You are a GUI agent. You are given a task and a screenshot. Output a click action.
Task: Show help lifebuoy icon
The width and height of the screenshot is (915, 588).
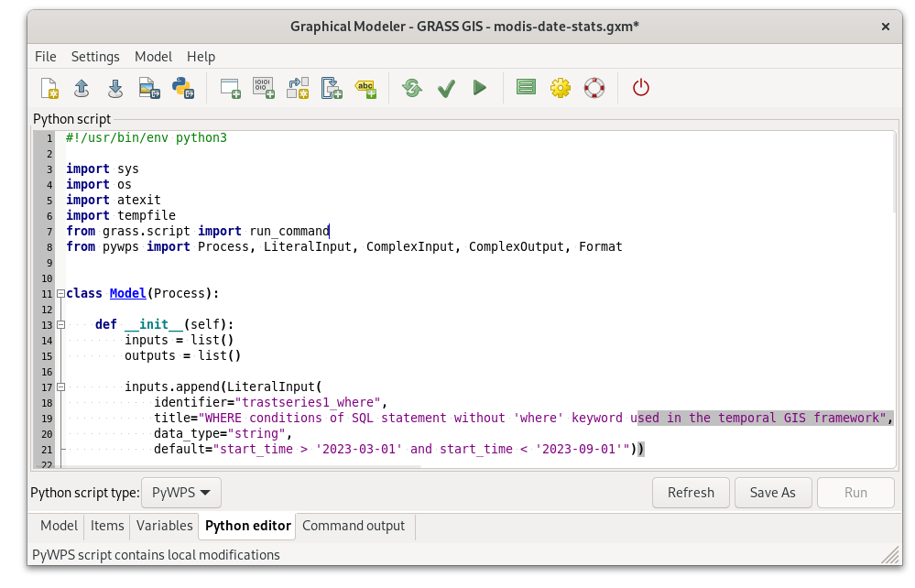[x=594, y=88]
